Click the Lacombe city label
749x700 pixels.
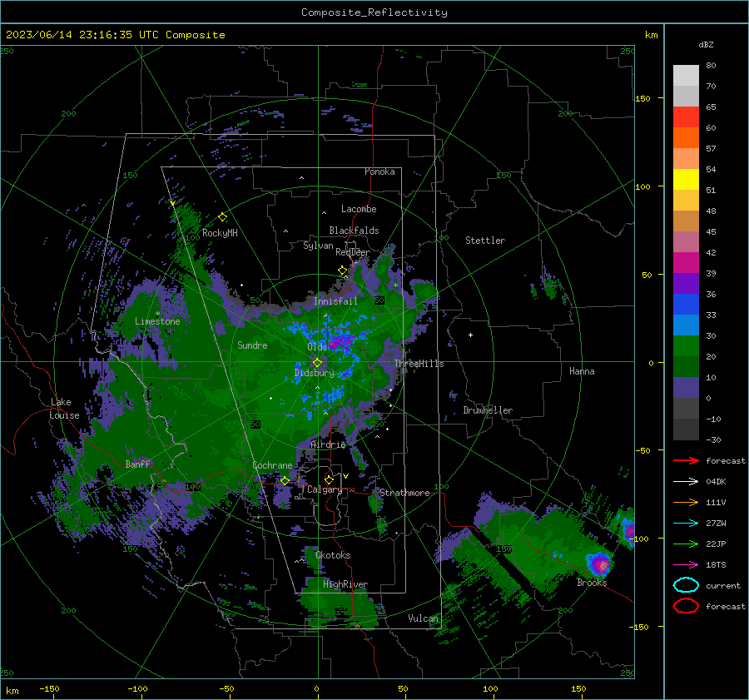[x=359, y=209]
